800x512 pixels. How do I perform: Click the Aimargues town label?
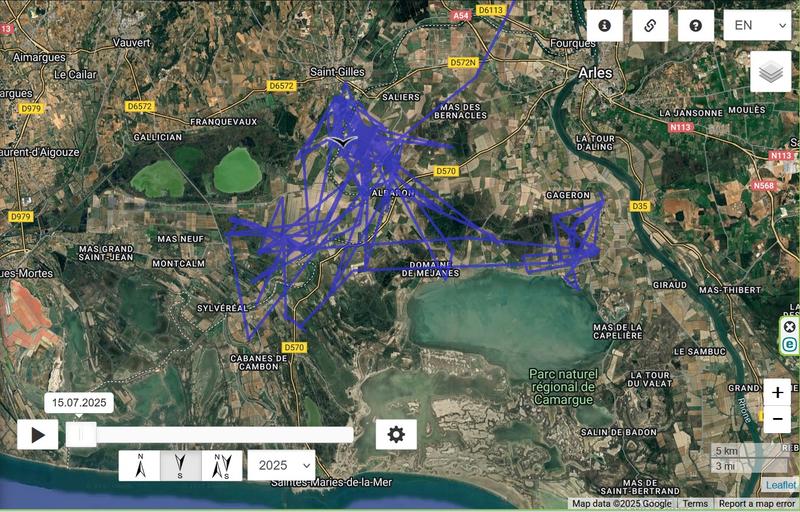39,58
